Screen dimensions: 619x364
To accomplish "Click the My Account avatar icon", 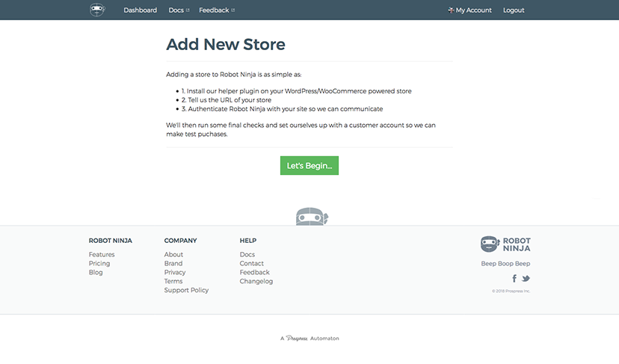I will 451,10.
